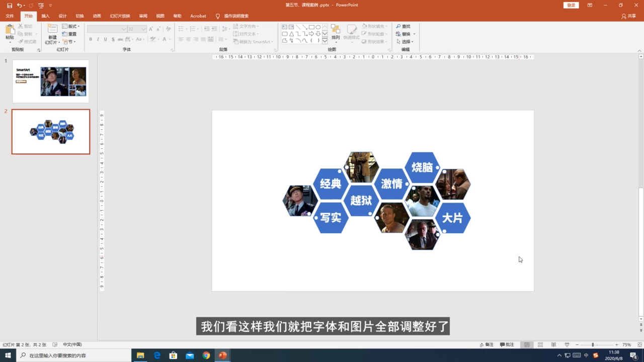The height and width of the screenshot is (362, 644).
Task: Click the 备注 notes button
Action: point(487,345)
